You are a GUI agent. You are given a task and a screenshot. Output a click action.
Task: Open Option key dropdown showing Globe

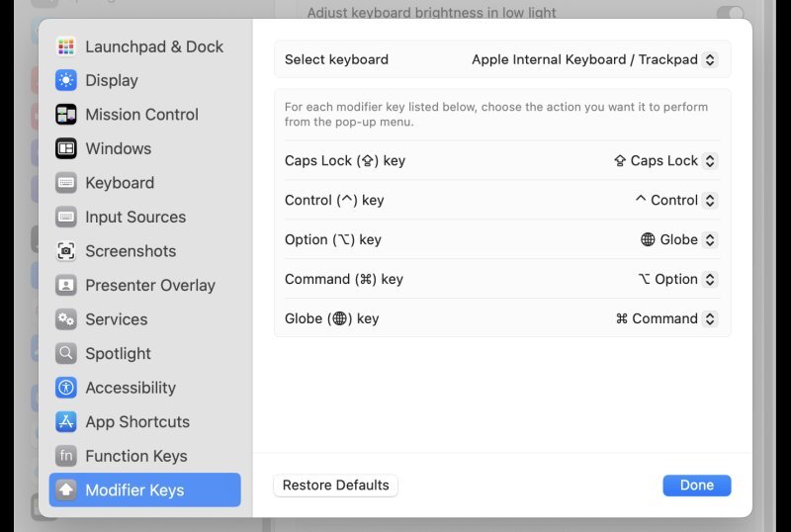(678, 239)
